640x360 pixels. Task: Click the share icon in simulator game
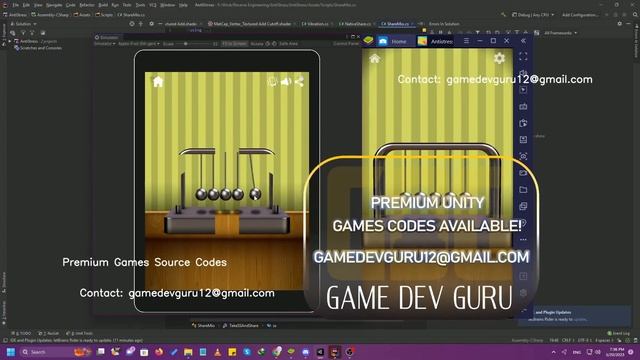pos(299,82)
